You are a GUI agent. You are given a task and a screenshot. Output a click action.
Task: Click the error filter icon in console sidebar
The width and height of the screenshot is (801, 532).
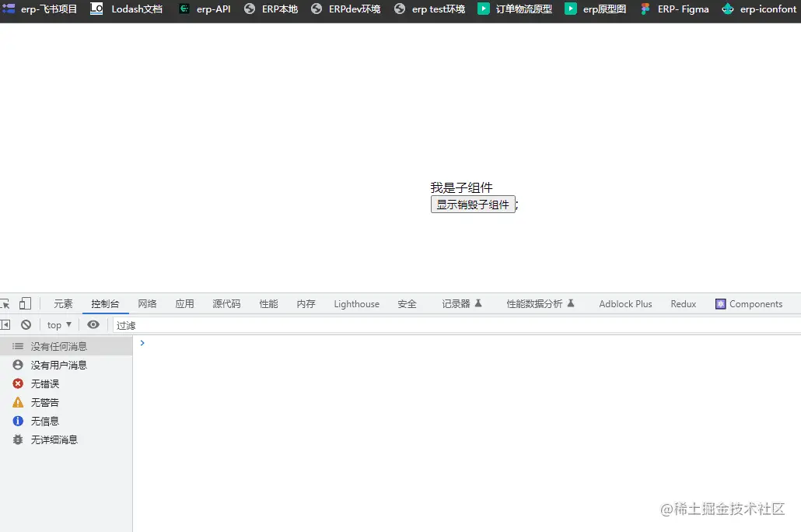[18, 383]
